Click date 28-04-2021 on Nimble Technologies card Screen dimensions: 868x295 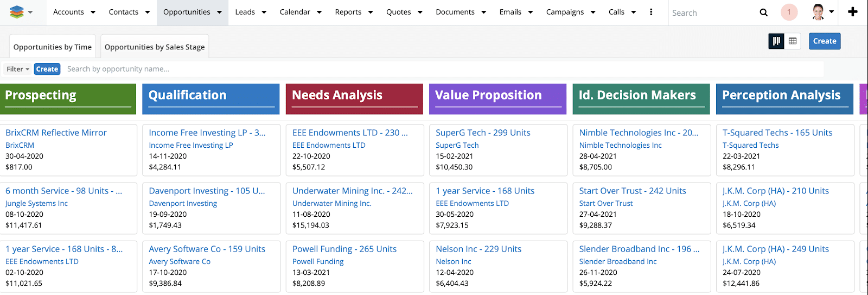click(x=598, y=156)
